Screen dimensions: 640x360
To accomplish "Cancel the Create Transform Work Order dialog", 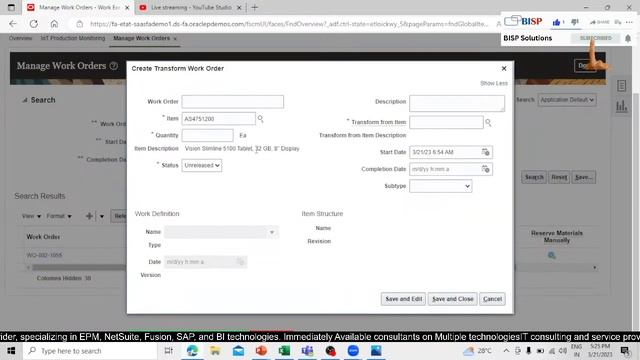I will click(x=492, y=299).
